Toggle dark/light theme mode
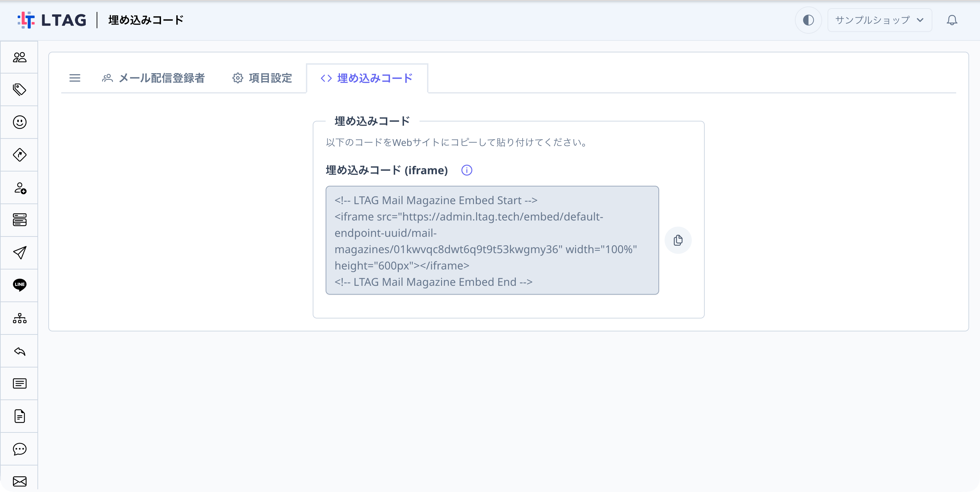Screen dimensions: 980x492 808,20
